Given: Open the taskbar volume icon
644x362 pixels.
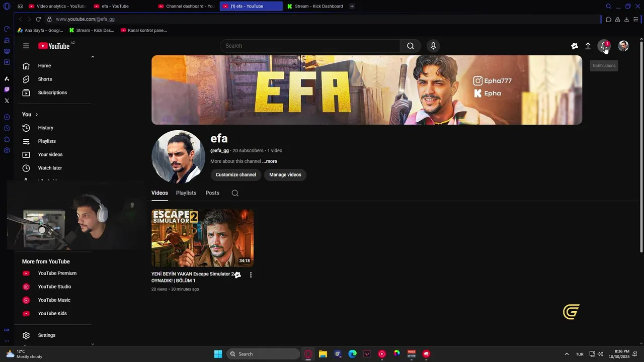Looking at the screenshot, I should click(600, 354).
